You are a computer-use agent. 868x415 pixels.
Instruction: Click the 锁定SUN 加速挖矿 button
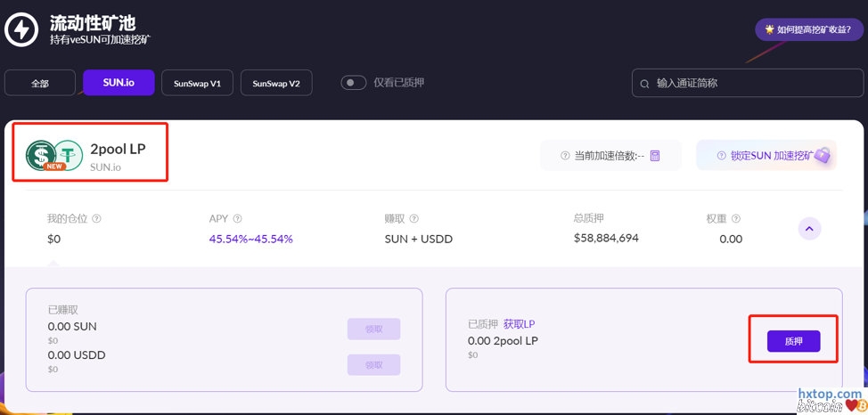tap(766, 156)
